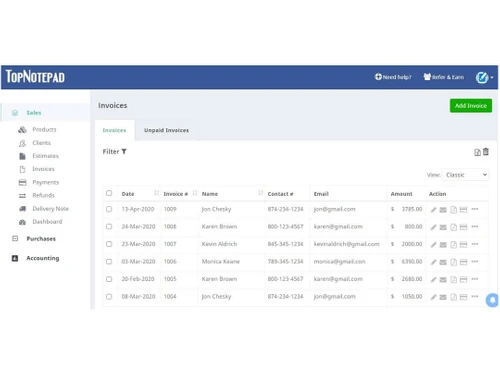
Task: Email invoice 1008 via envelope icon
Action: click(x=443, y=227)
